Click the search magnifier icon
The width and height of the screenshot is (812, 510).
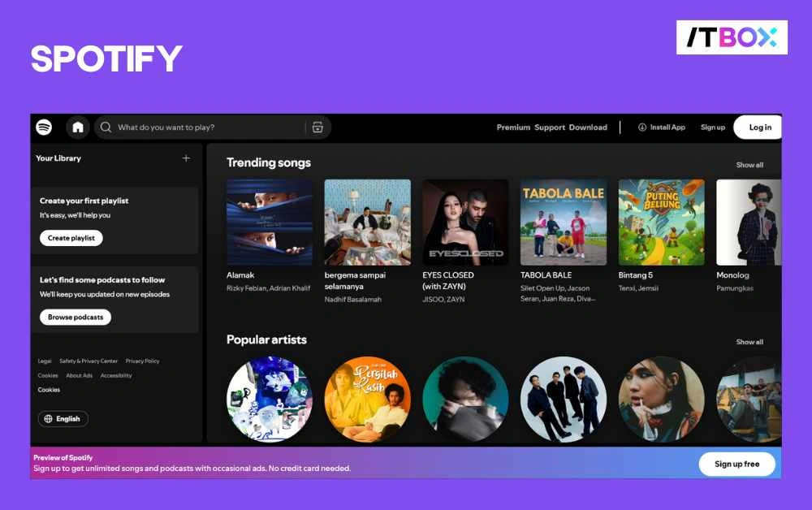pos(106,127)
